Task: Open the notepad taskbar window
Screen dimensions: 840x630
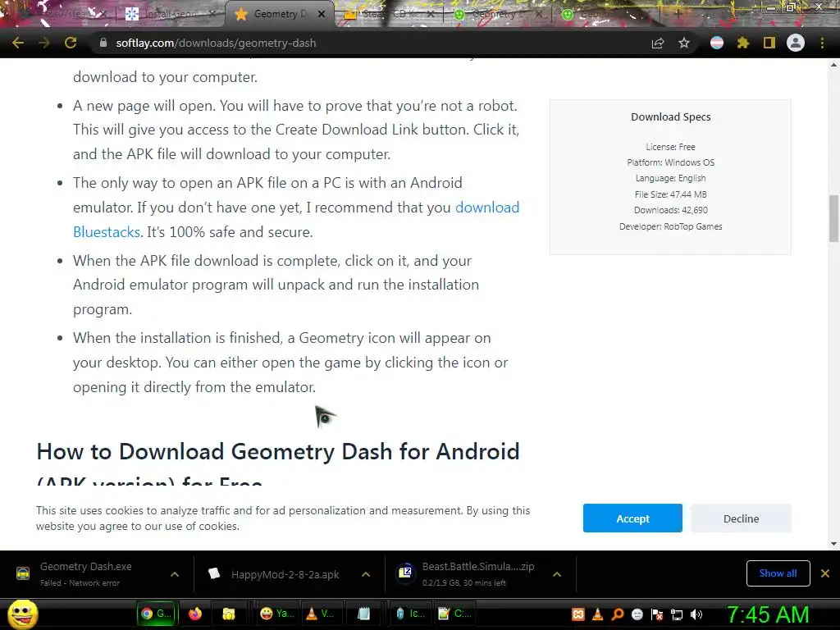Action: pos(363,614)
